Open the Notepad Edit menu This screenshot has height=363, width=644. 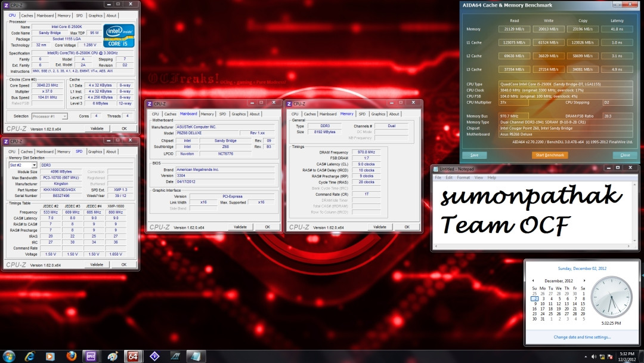pyautogui.click(x=449, y=177)
